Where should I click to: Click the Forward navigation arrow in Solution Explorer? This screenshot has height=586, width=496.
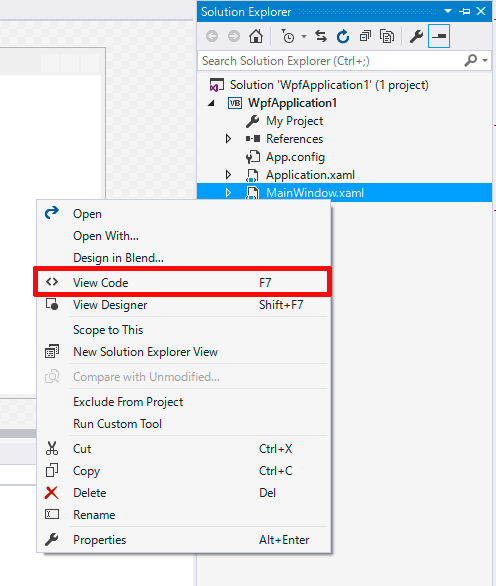tap(234, 37)
